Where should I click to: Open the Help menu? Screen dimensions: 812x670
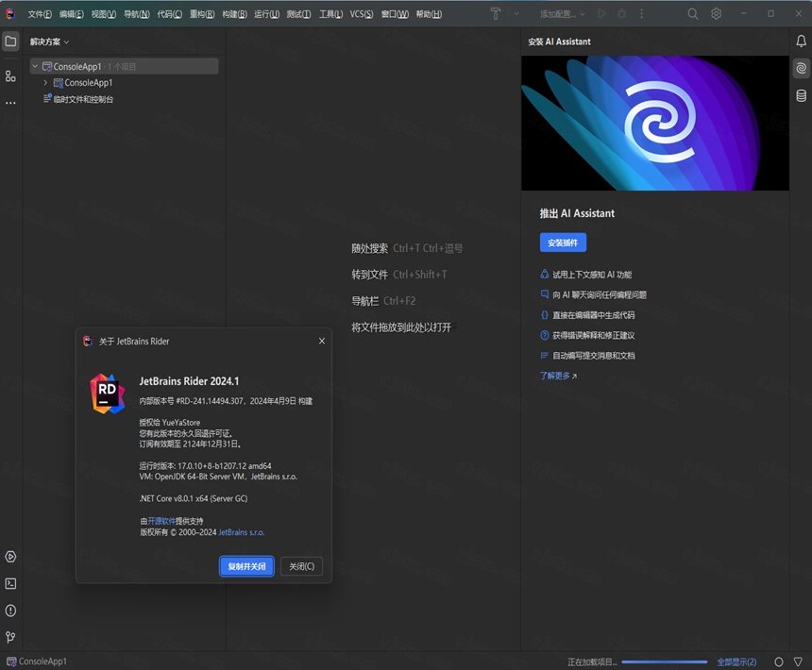coord(429,14)
